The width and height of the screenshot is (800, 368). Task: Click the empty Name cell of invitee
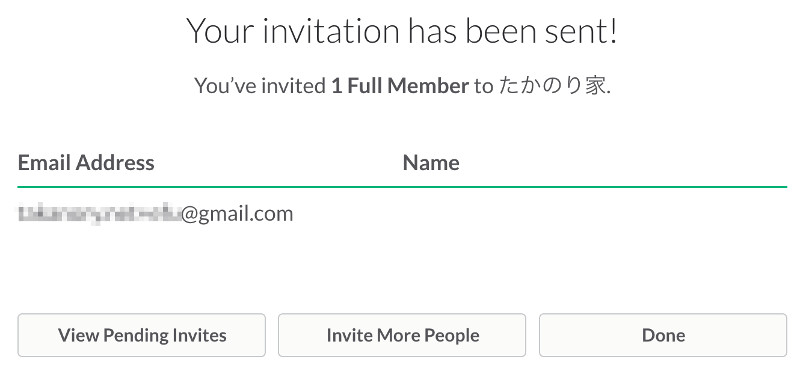click(595, 214)
